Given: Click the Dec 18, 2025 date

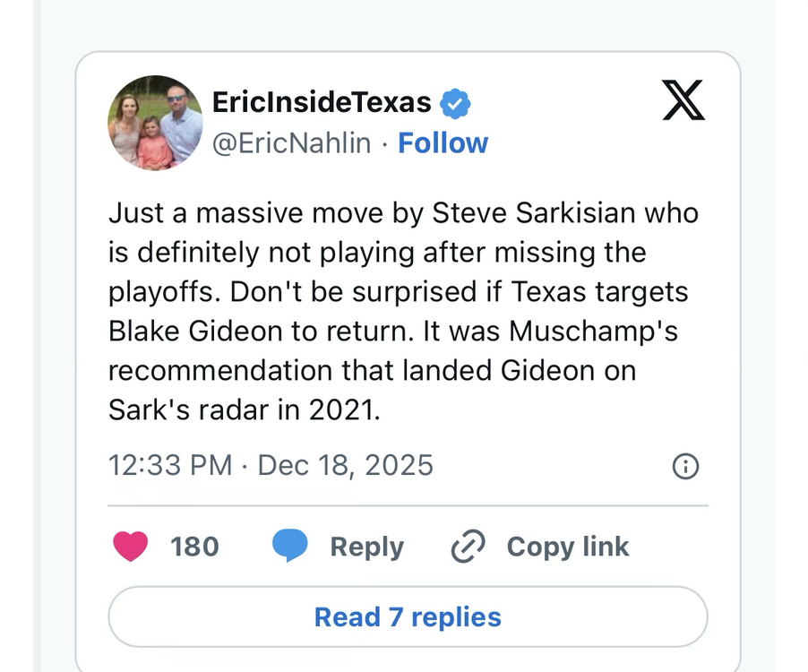Looking at the screenshot, I should [345, 466].
